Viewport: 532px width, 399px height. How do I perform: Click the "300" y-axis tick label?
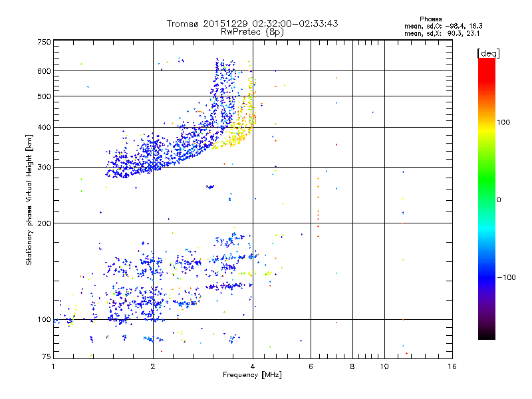click(x=44, y=168)
